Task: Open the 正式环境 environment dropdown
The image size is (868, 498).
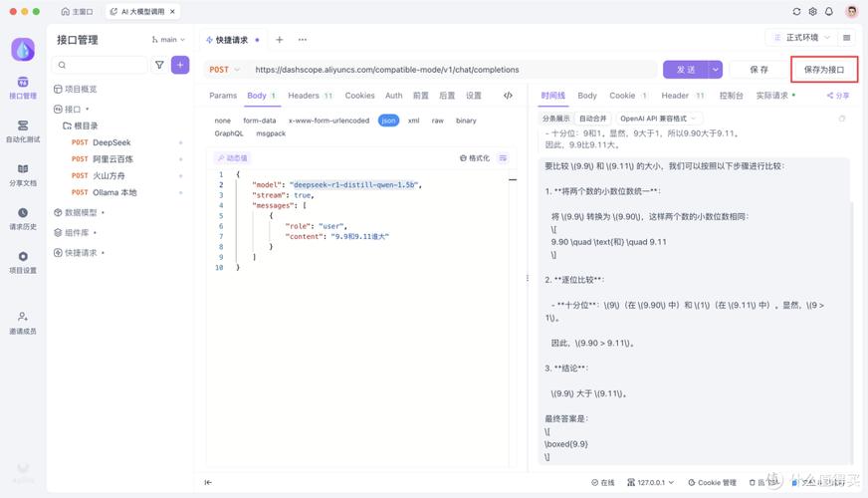Action: click(802, 38)
